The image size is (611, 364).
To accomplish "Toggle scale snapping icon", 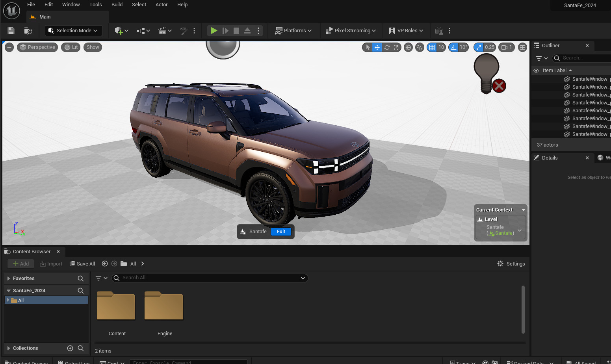I will pyautogui.click(x=479, y=47).
